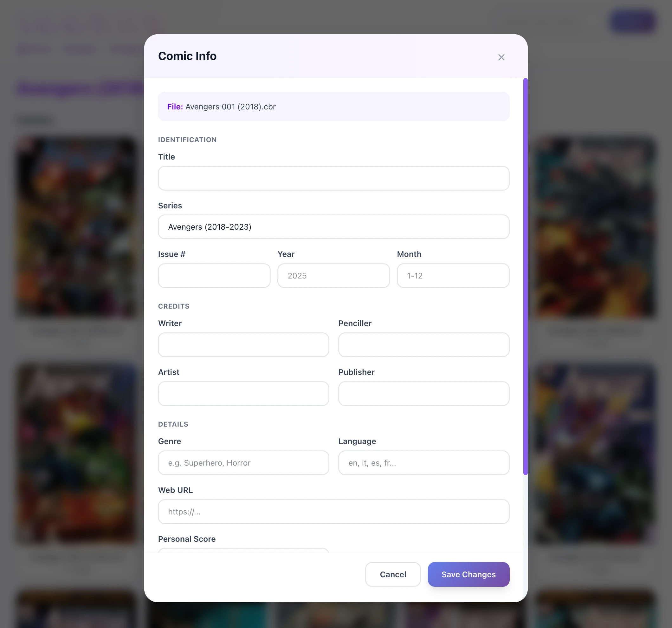Select the Series field showing Avengers (2018-2023)
This screenshot has height=628, width=672.
click(x=333, y=226)
